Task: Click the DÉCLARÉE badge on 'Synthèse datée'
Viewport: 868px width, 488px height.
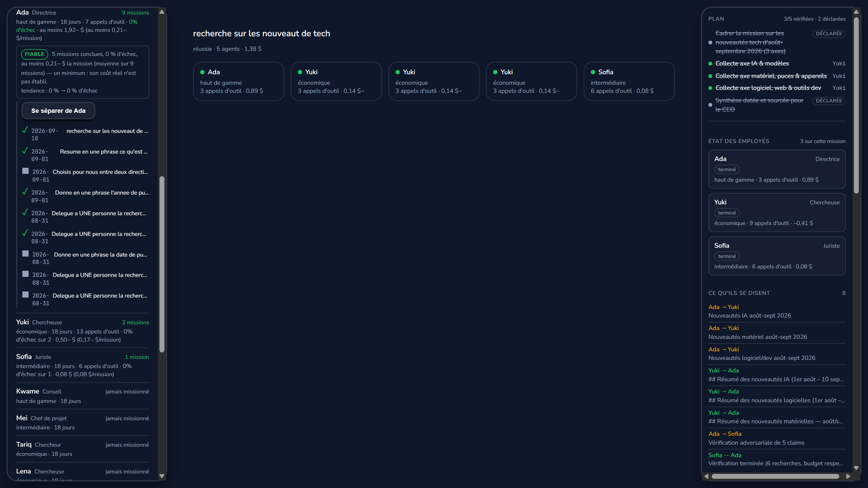Action: click(x=829, y=101)
